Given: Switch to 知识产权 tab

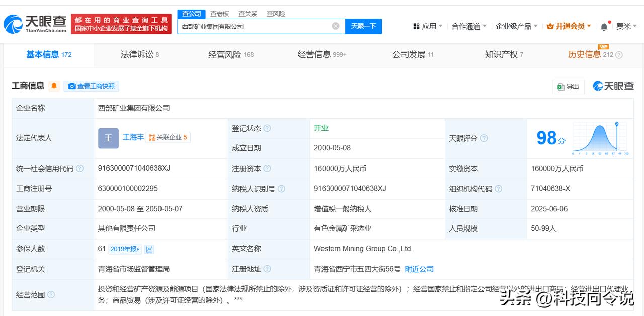Looking at the screenshot, I should click(x=504, y=54).
